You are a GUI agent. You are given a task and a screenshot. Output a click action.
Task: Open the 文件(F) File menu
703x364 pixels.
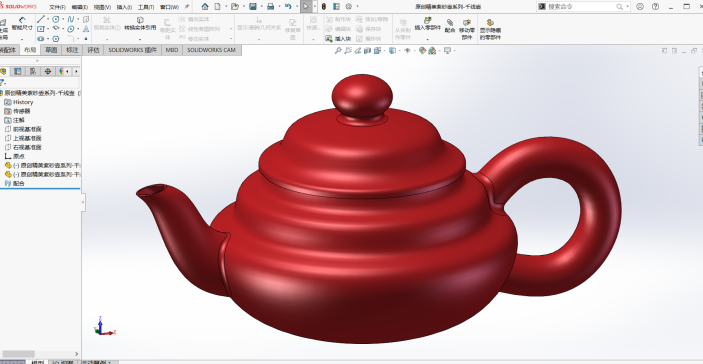(x=57, y=7)
